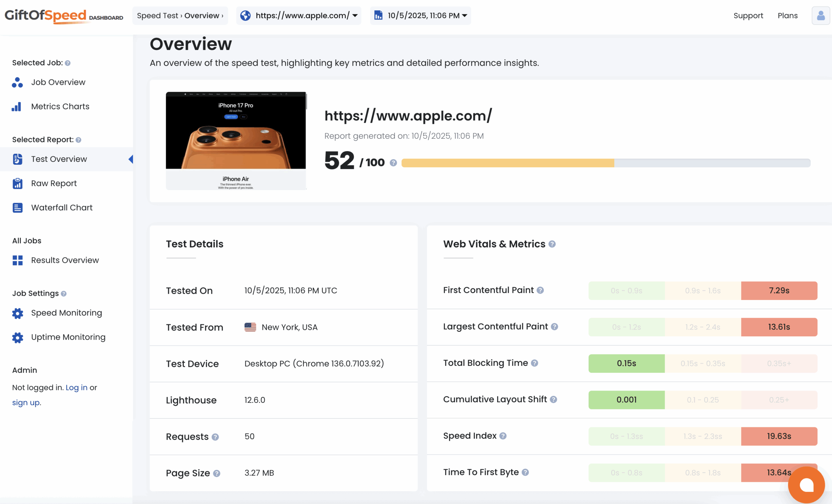Viewport: 832px width, 504px height.
Task: Open the Plans page
Action: [x=787, y=16]
